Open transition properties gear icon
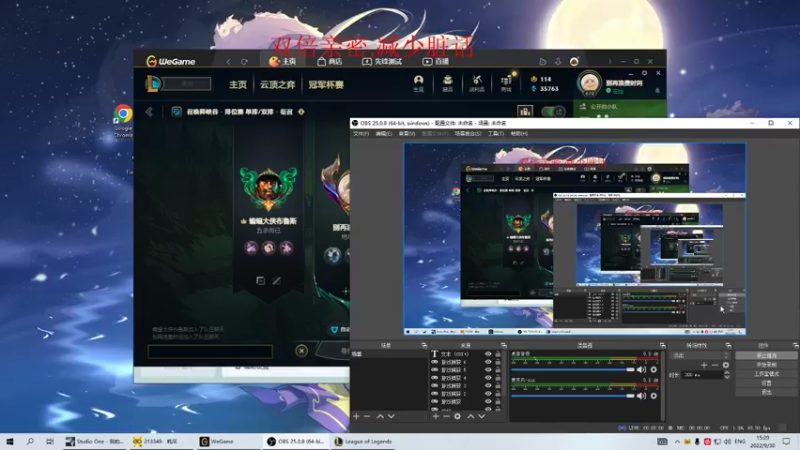Image resolution: width=800 pixels, height=450 pixels. coord(726,365)
